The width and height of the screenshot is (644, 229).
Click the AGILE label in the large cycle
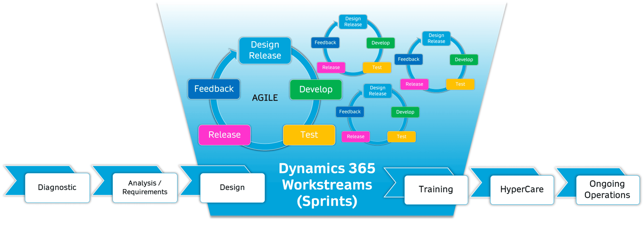click(x=265, y=98)
